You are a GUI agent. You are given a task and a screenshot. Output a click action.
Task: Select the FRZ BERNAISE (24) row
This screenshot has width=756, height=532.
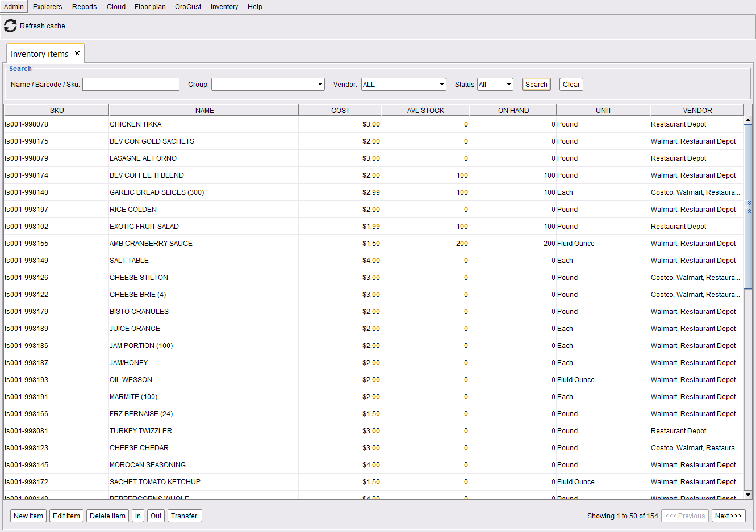(374, 414)
